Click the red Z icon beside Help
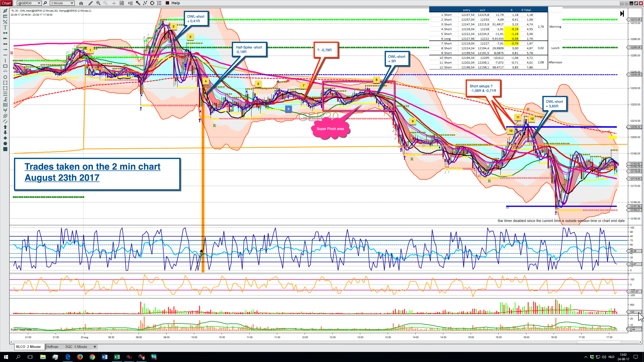This screenshot has width=644, height=362. click(167, 3)
